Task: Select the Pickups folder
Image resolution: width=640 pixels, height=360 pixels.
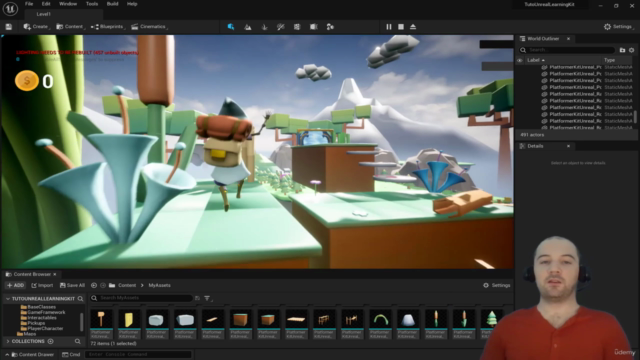Action: click(33, 323)
